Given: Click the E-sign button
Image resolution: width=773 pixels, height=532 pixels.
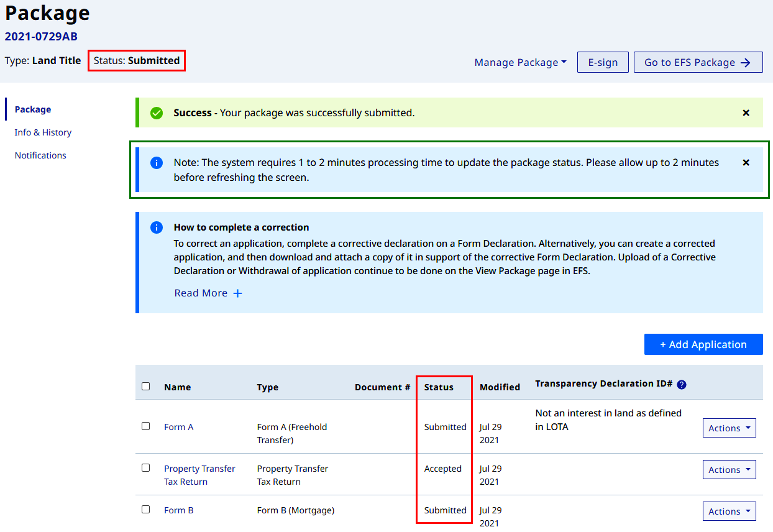Looking at the screenshot, I should point(603,62).
